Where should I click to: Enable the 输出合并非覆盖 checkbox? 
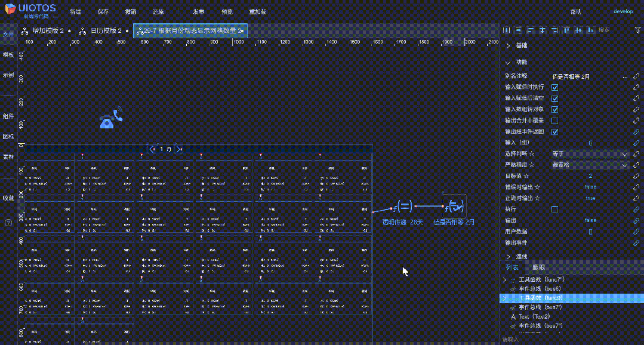point(554,121)
